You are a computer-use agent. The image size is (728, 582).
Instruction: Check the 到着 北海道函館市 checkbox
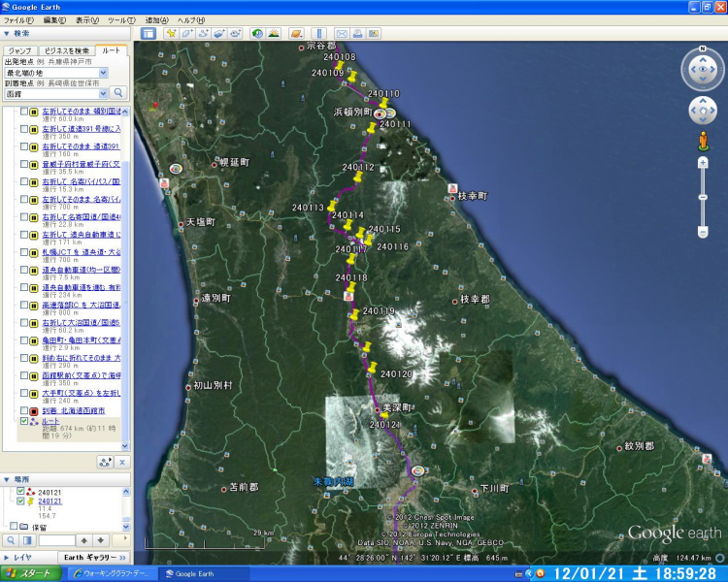coord(24,410)
